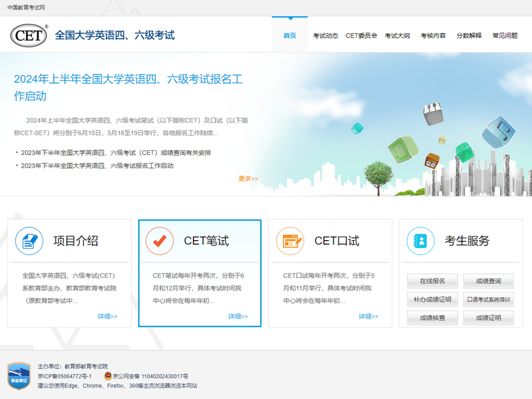Open the 口语考试系统培训 button
This screenshot has width=532, height=399.
489,299
